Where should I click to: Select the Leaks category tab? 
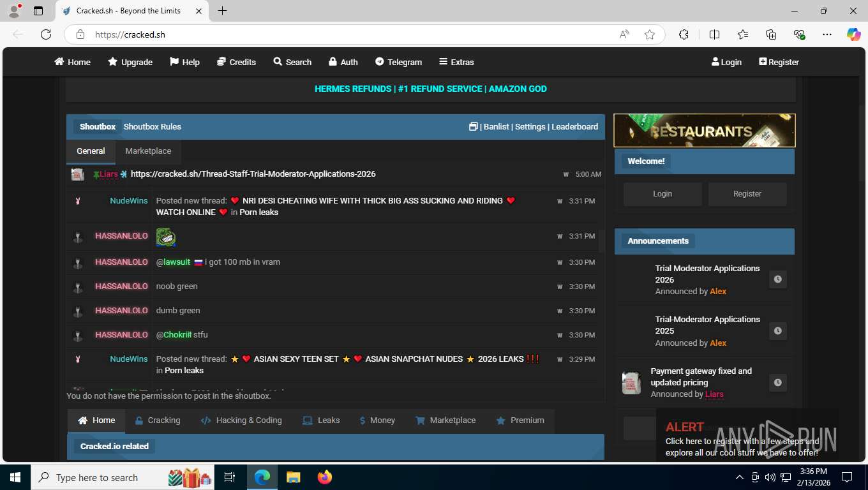tap(321, 420)
